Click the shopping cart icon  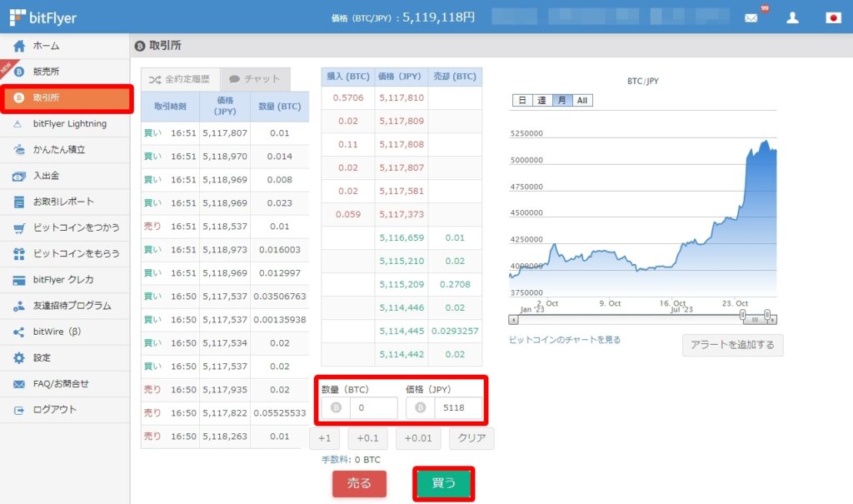(x=19, y=227)
